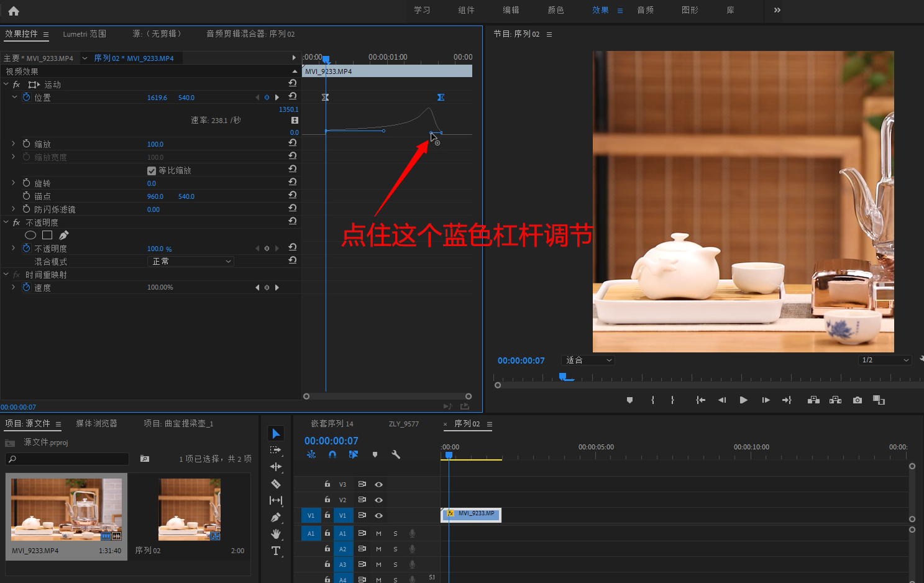924x583 pixels.
Task: Toggle Position stopwatch animation
Action: point(26,97)
